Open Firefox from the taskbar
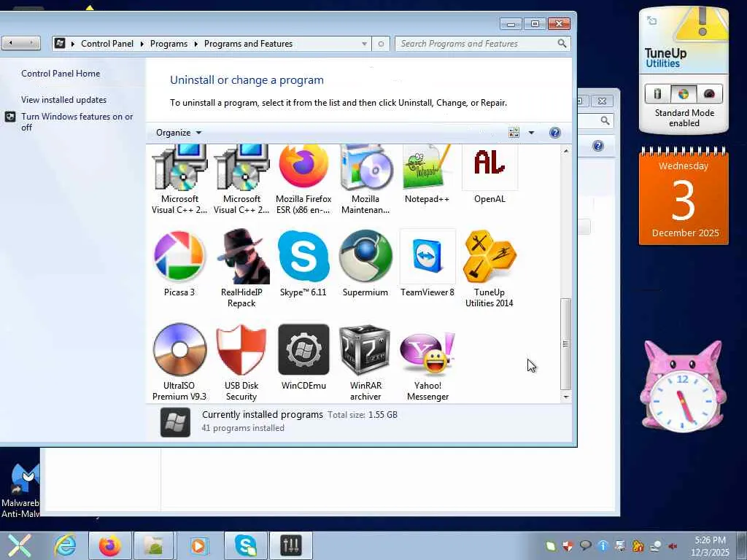 pos(109,545)
